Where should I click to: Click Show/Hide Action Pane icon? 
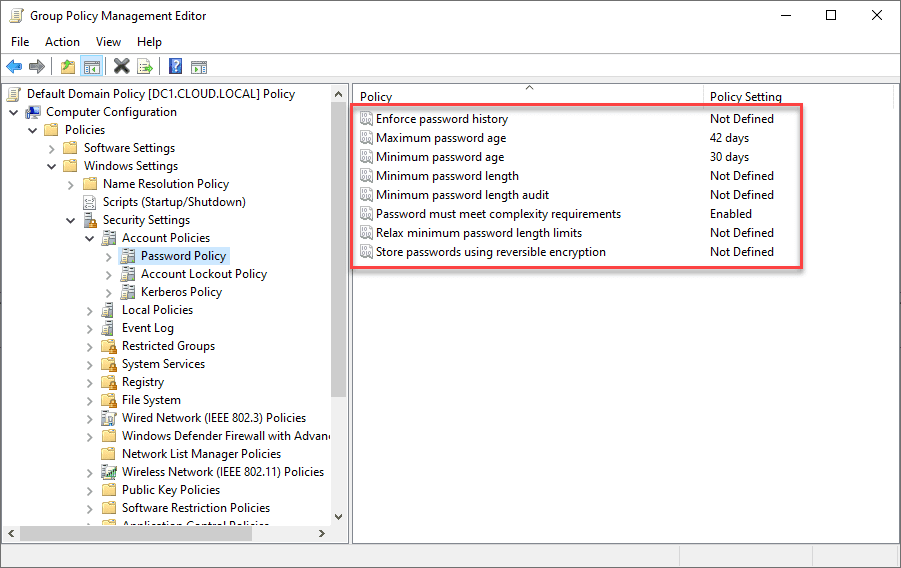point(199,67)
